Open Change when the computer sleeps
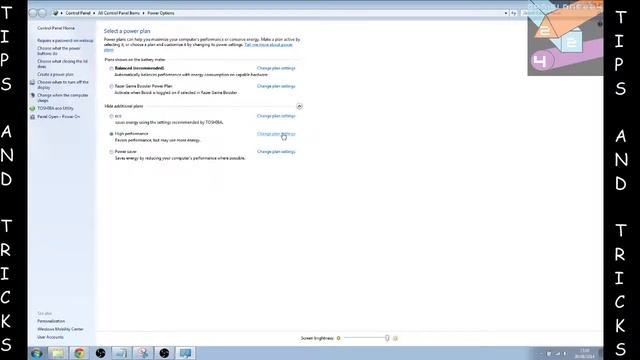 click(62, 98)
